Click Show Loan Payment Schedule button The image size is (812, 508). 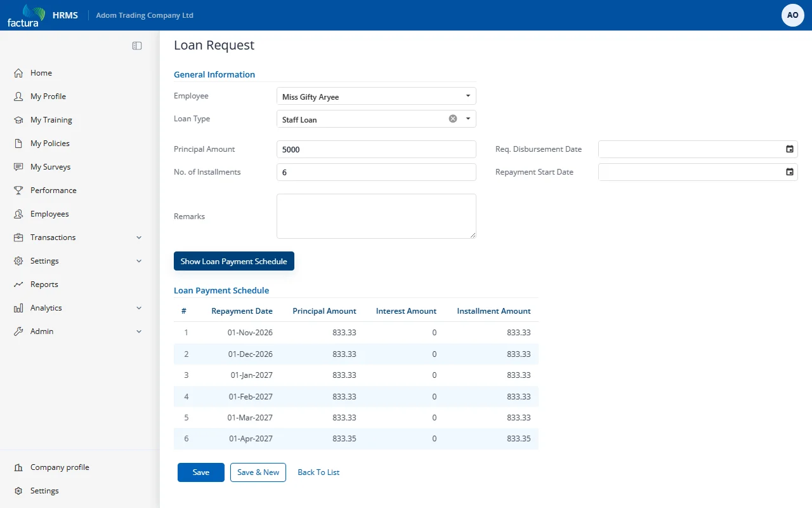click(234, 261)
